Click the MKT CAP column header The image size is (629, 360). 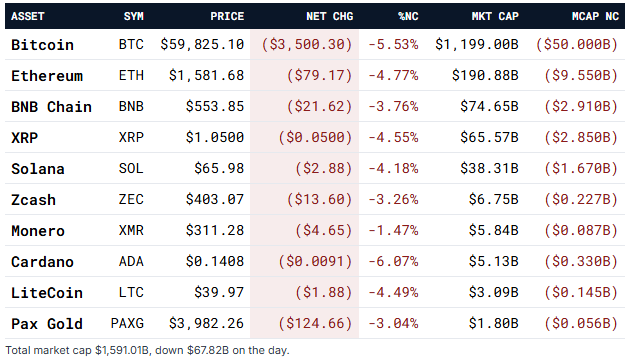pos(495,16)
